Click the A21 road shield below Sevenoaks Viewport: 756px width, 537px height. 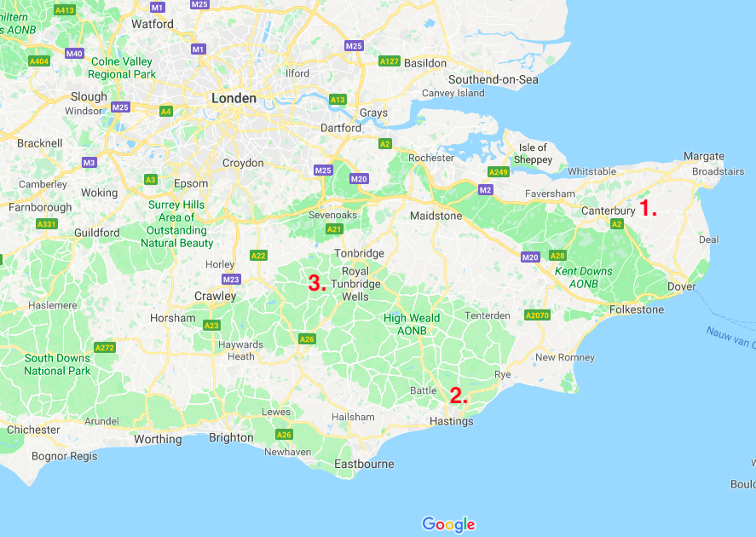[x=334, y=229]
